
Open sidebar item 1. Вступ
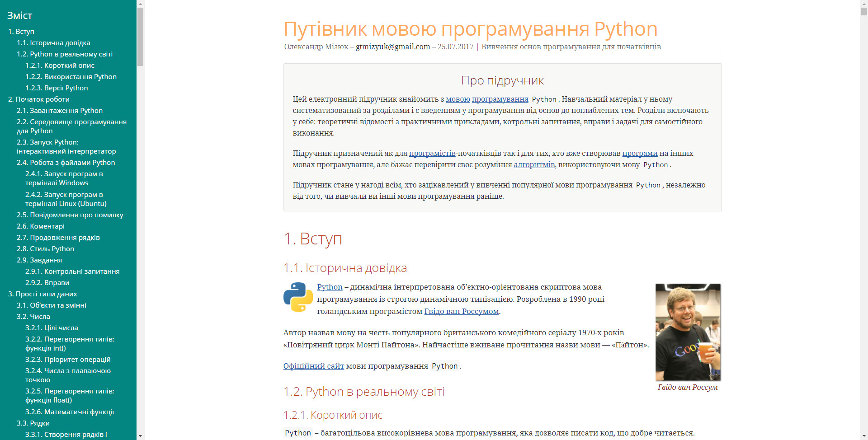[21, 32]
